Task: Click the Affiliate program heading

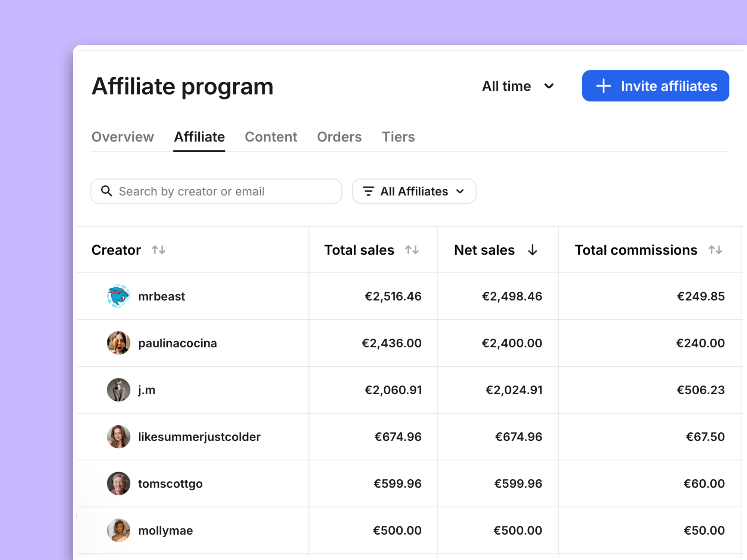Action: 182,87
